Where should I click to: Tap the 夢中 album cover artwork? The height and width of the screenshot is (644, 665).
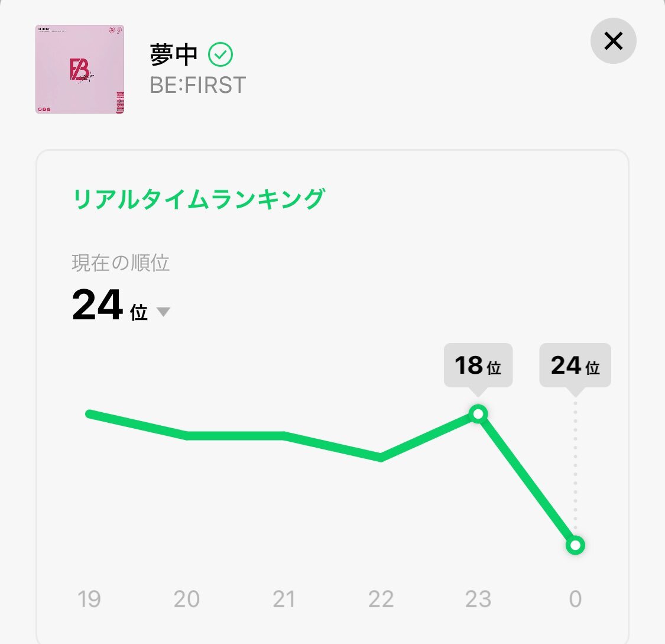[x=79, y=70]
